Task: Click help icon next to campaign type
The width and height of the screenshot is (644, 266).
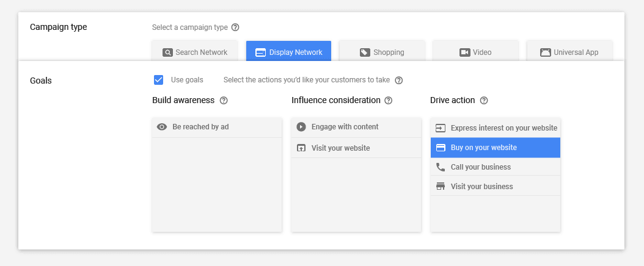Action: point(235,27)
